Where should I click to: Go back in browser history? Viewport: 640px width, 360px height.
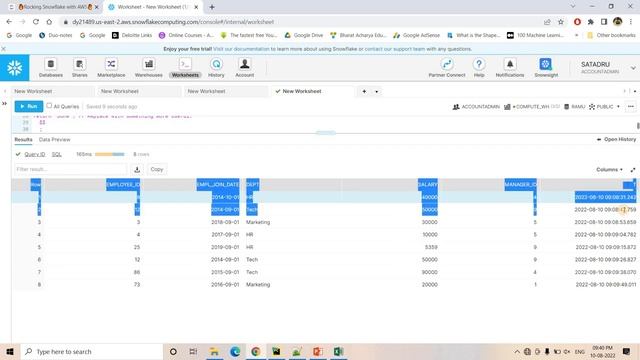(x=9, y=22)
